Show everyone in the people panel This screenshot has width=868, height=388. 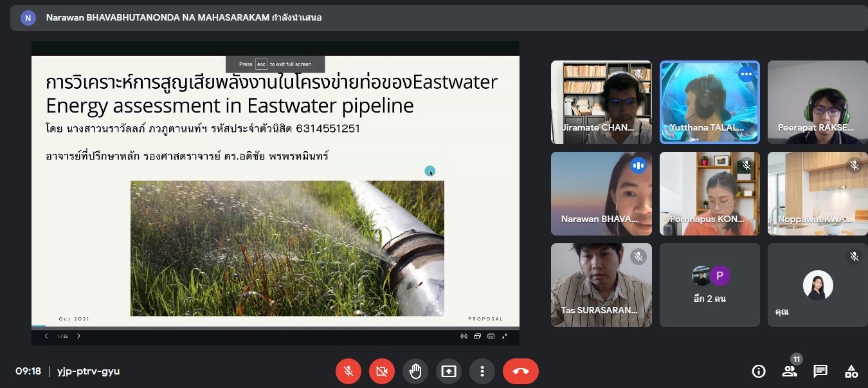coord(790,371)
